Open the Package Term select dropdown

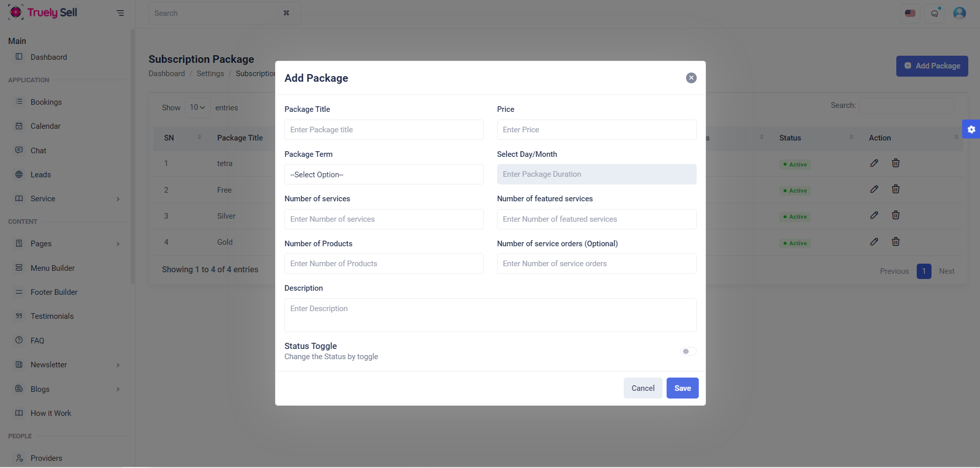(383, 174)
